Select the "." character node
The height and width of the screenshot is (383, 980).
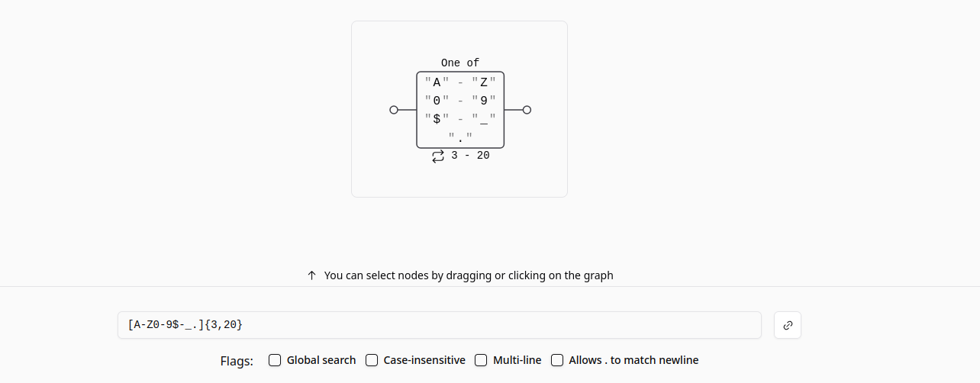(460, 137)
